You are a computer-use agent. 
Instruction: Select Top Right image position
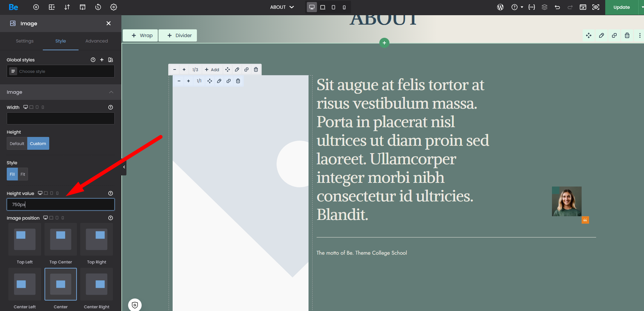click(96, 239)
